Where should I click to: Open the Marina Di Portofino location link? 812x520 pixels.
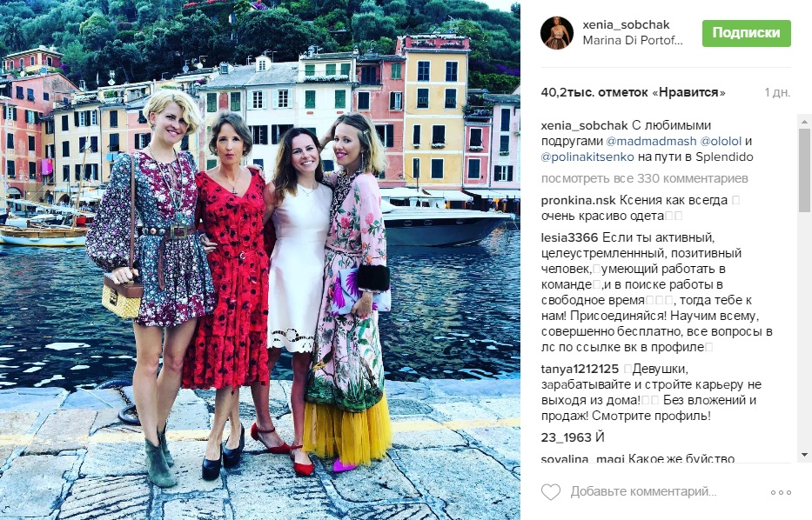[x=633, y=40]
